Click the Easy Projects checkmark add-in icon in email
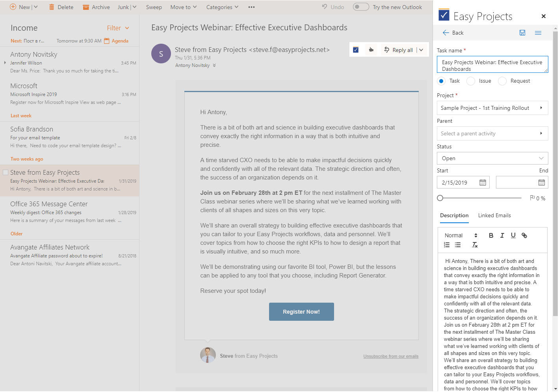 coord(356,50)
